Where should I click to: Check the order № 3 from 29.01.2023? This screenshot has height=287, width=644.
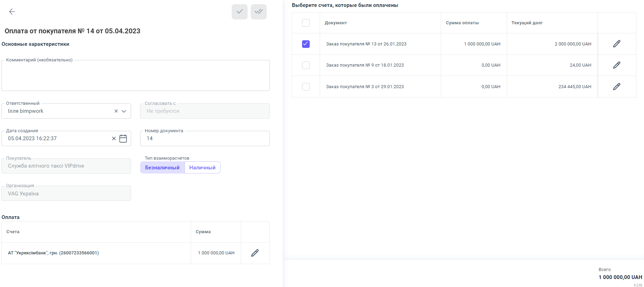(x=306, y=87)
